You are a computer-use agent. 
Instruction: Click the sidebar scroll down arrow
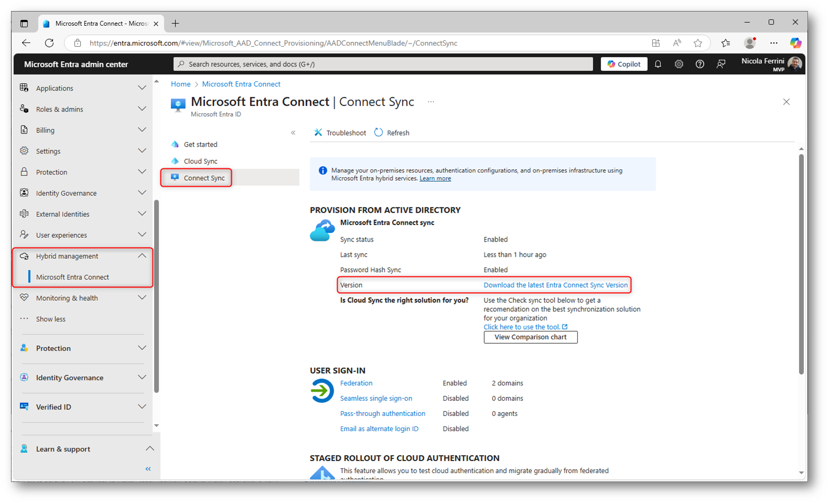156,425
